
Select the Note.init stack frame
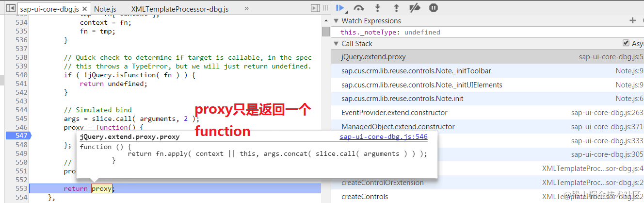tap(487, 99)
